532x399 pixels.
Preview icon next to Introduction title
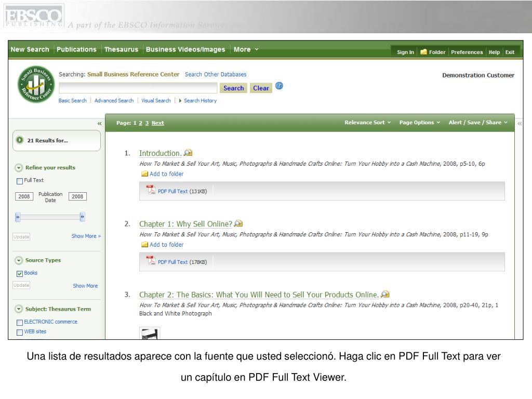click(188, 153)
